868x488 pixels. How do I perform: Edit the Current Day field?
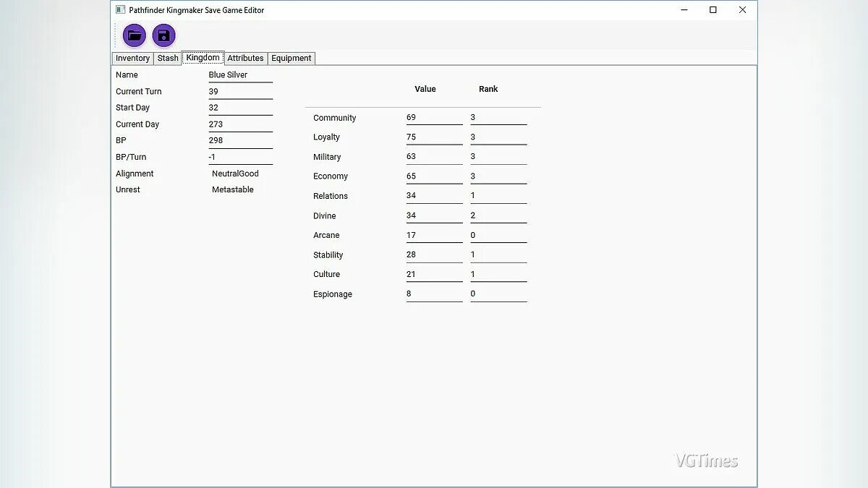click(241, 124)
